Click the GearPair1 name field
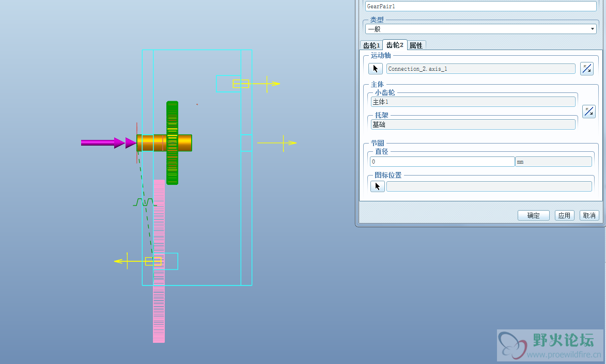 [x=480, y=6]
